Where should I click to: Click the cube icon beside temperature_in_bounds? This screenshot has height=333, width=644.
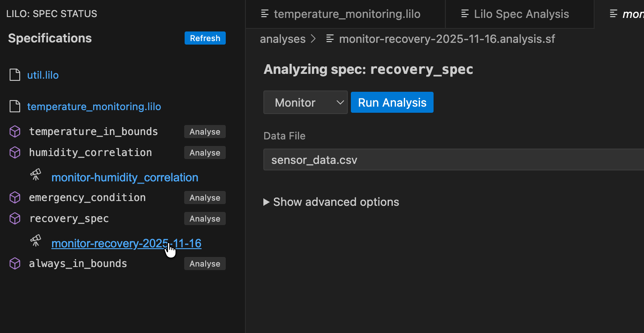(15, 132)
